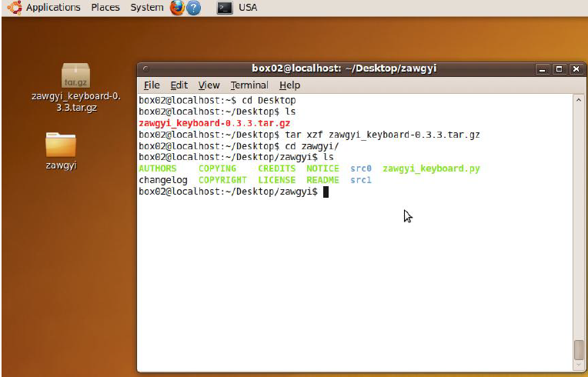Image resolution: width=588 pixels, height=377 pixels.
Task: Click zawgyi_keyboard.py in the listing
Action: tap(431, 168)
